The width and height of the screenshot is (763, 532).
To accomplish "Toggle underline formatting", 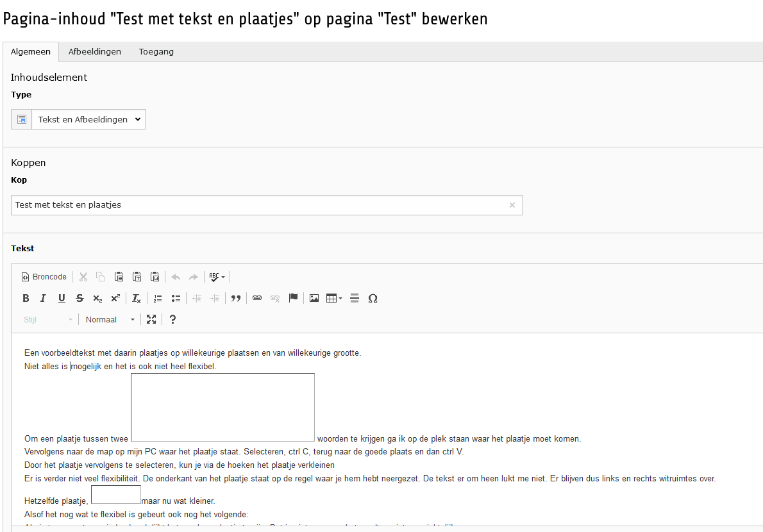I will pos(62,298).
